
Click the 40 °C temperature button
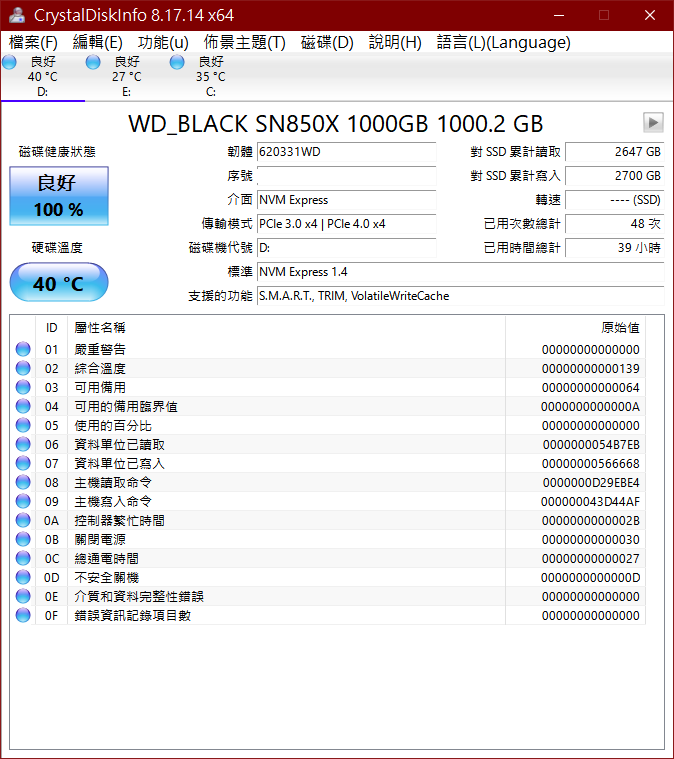(59, 282)
